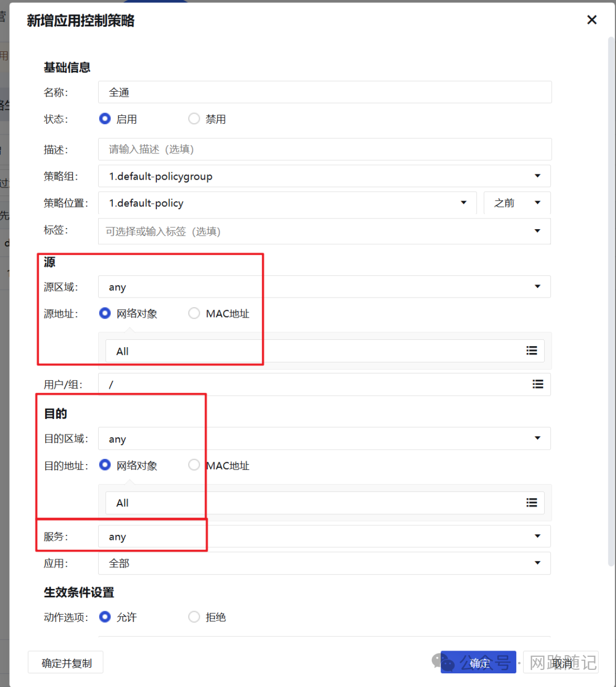The height and width of the screenshot is (687, 616).
Task: Expand the 目的区域 zone dropdown
Action: [537, 438]
